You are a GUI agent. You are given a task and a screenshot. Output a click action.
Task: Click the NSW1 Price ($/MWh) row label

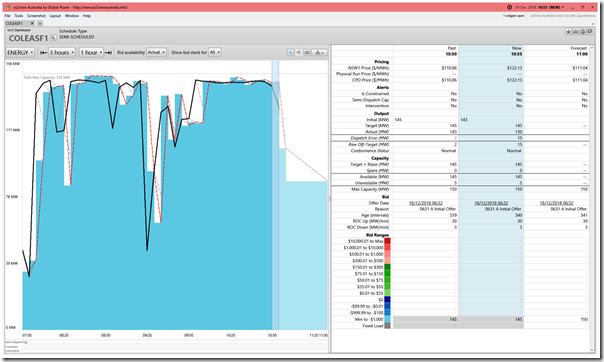tap(368, 68)
